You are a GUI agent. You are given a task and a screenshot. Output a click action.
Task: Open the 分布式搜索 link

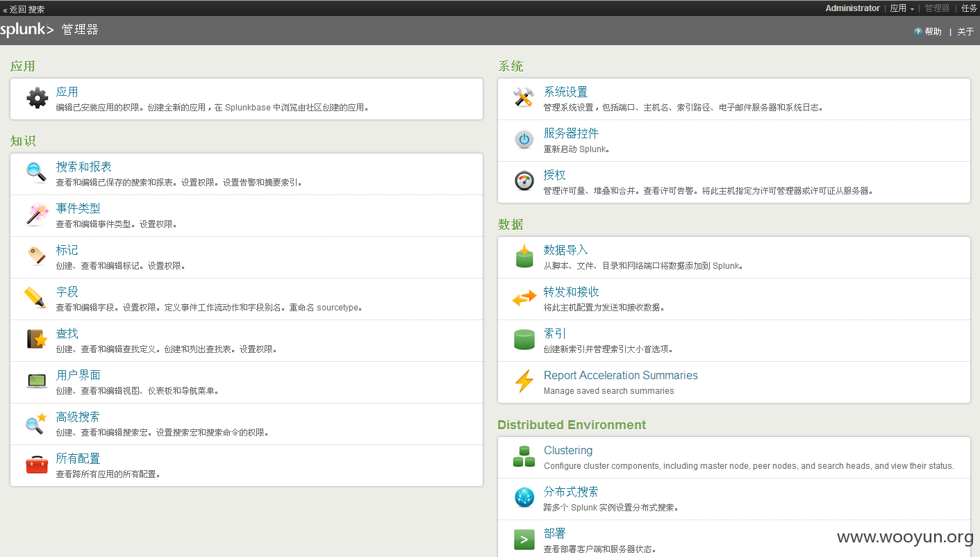571,492
